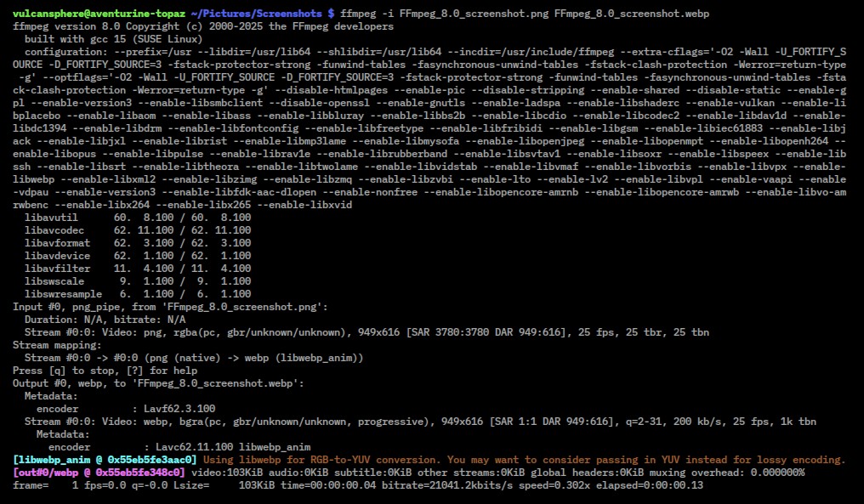The height and width of the screenshot is (504, 864).
Task: Click the magenta '[out#0/webp @ 0x55eb5fe348c0]' tag
Action: [99, 472]
